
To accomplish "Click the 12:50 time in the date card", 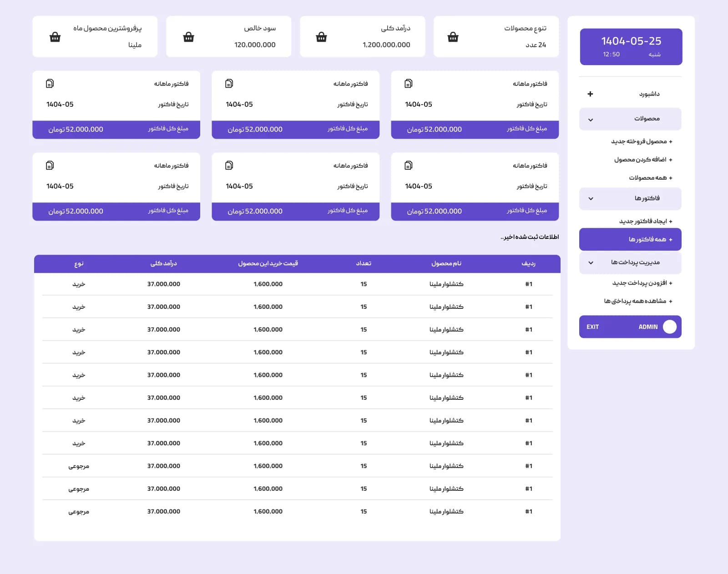I will 611,54.
